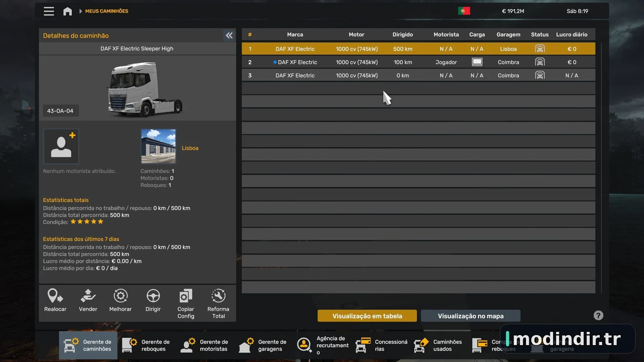Screen dimensions: 644x362
Task: Click the Estatísticas dos últimos 7 dias heading
Action: click(x=81, y=239)
